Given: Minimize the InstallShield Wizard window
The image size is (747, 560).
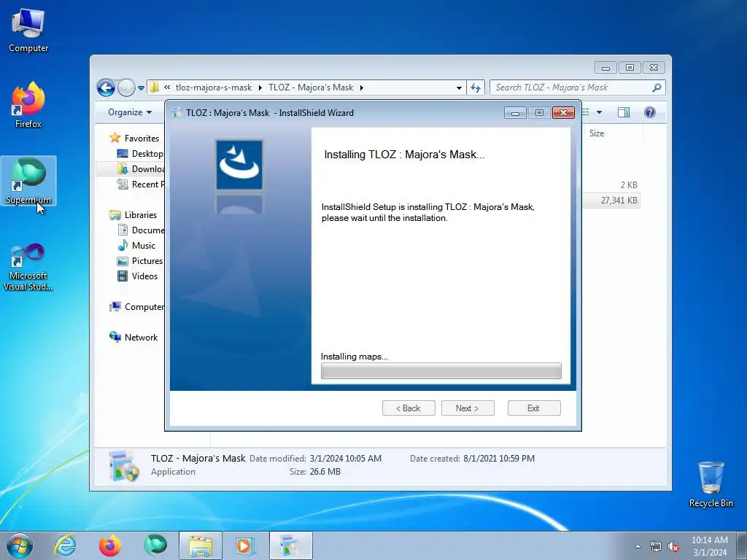Looking at the screenshot, I should click(x=515, y=113).
